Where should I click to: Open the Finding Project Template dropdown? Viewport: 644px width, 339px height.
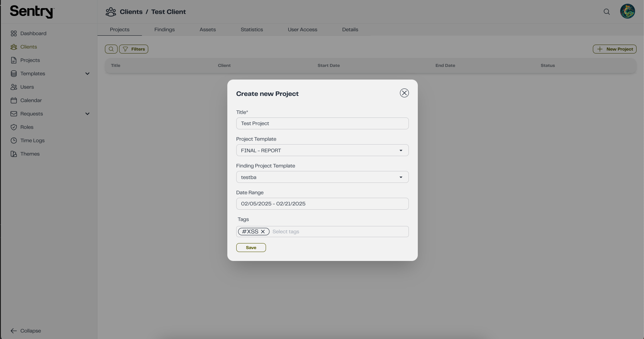[x=323, y=177]
